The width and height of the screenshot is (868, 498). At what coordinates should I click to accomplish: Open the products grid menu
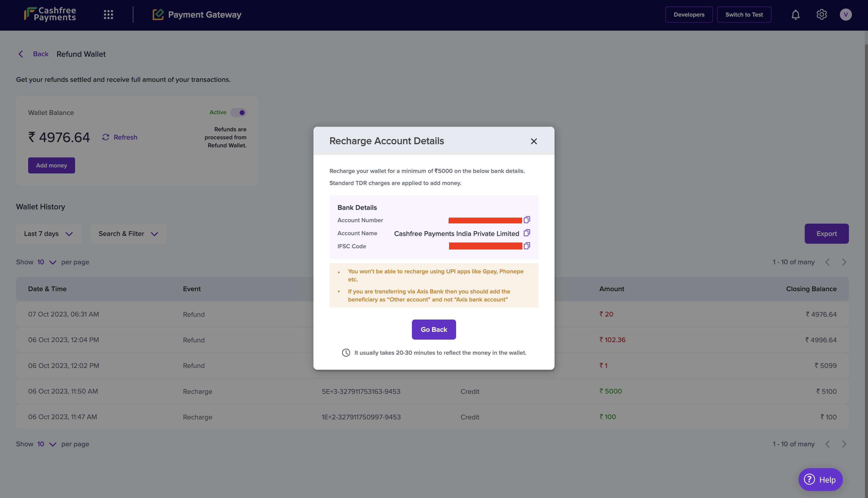point(108,15)
